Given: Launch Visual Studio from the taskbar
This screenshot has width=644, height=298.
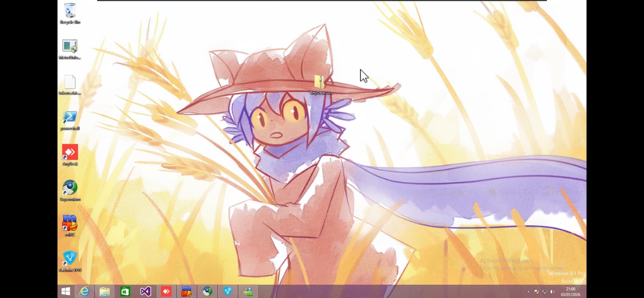Looking at the screenshot, I should [x=146, y=291].
